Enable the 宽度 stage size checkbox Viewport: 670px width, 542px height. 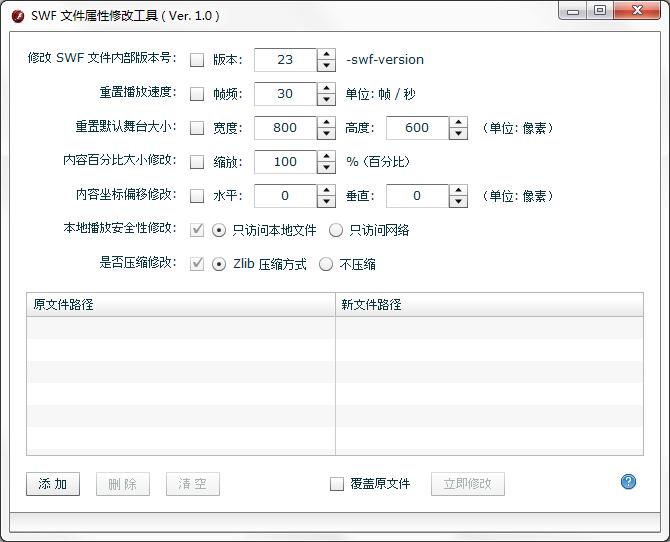coord(197,127)
